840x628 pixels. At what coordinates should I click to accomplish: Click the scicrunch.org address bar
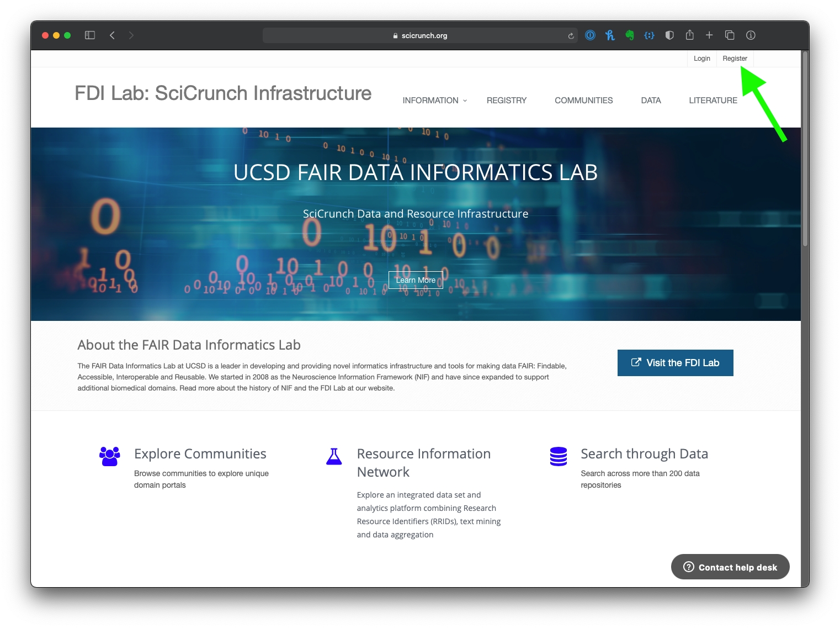(419, 36)
